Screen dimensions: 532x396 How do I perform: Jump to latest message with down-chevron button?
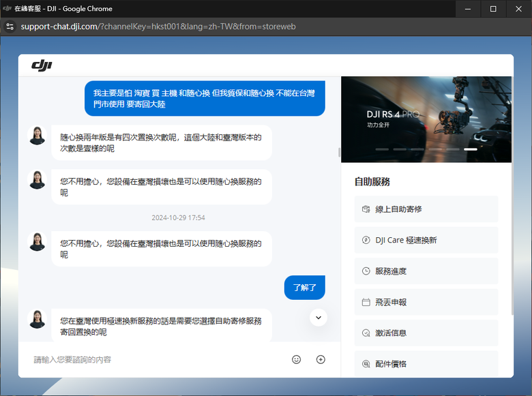click(319, 318)
